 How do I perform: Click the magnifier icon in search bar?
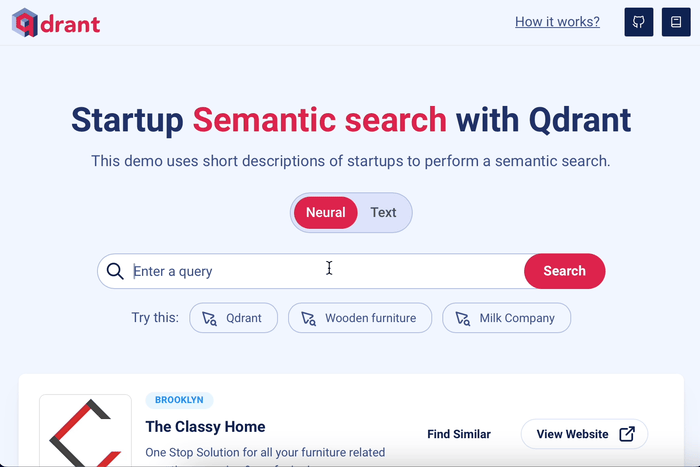(x=115, y=271)
